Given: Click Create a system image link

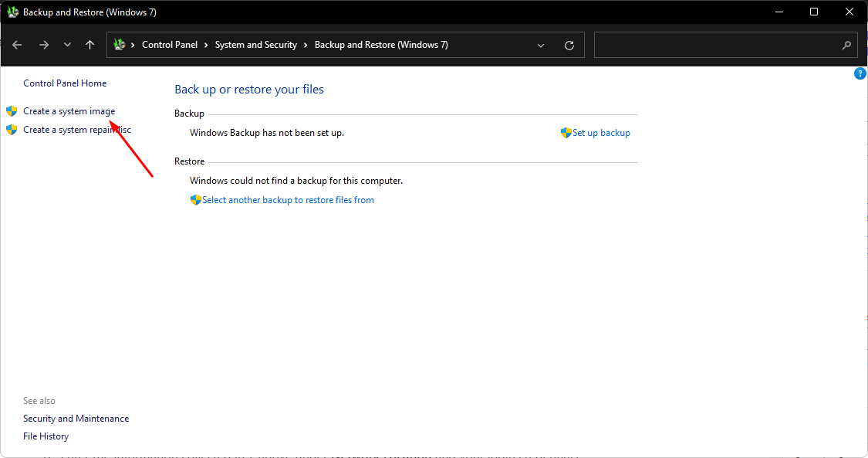Looking at the screenshot, I should click(69, 111).
